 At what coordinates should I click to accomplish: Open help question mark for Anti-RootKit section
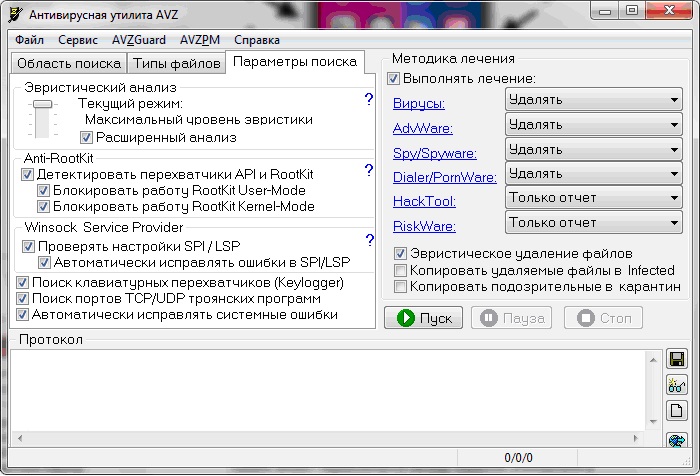tap(369, 170)
